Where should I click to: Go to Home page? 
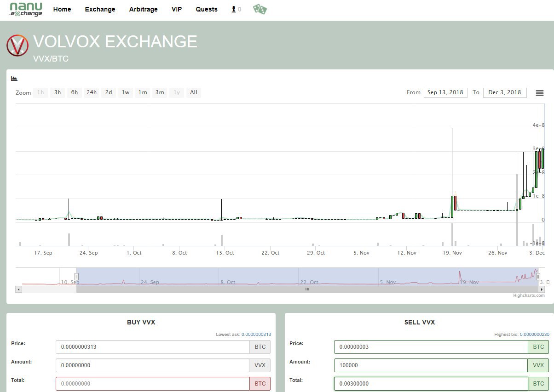62,9
